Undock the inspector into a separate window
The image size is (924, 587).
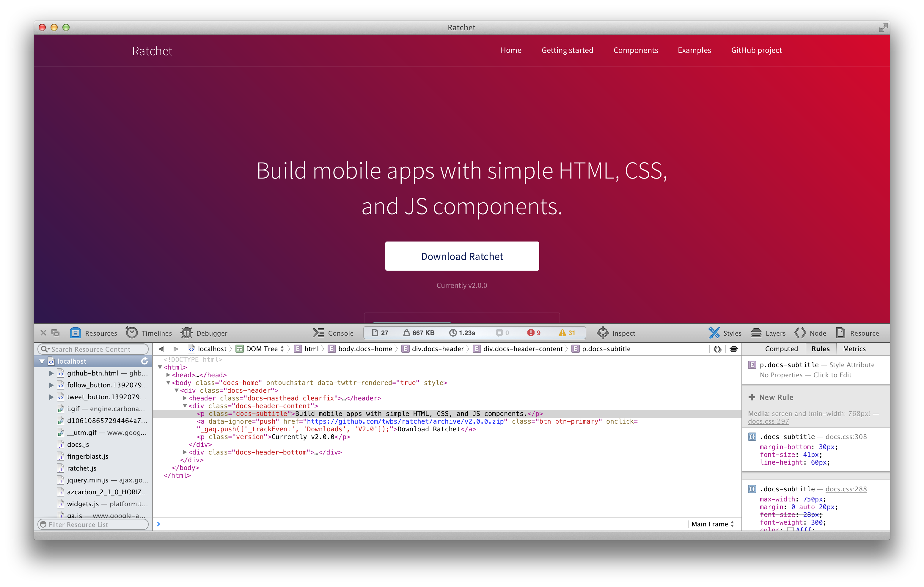point(56,333)
